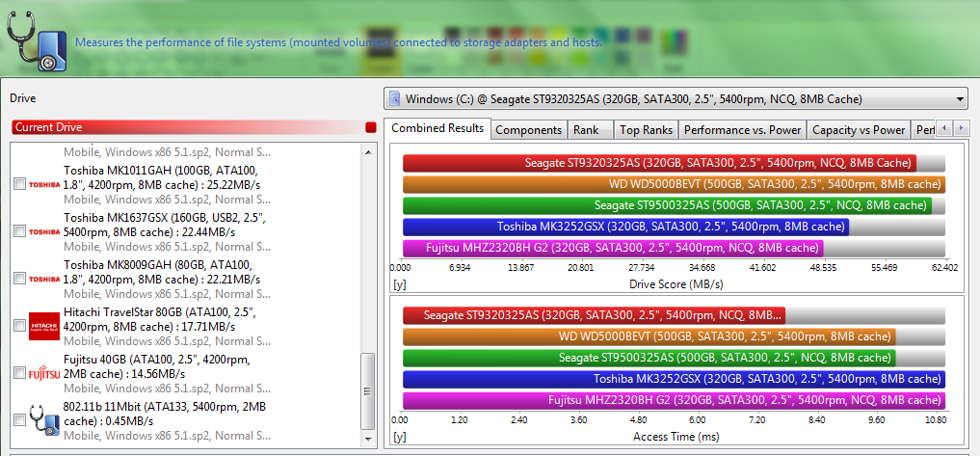This screenshot has height=456, width=980.
Task: Click blue Toshiba MK3252GSX drive score bar
Action: [x=625, y=227]
